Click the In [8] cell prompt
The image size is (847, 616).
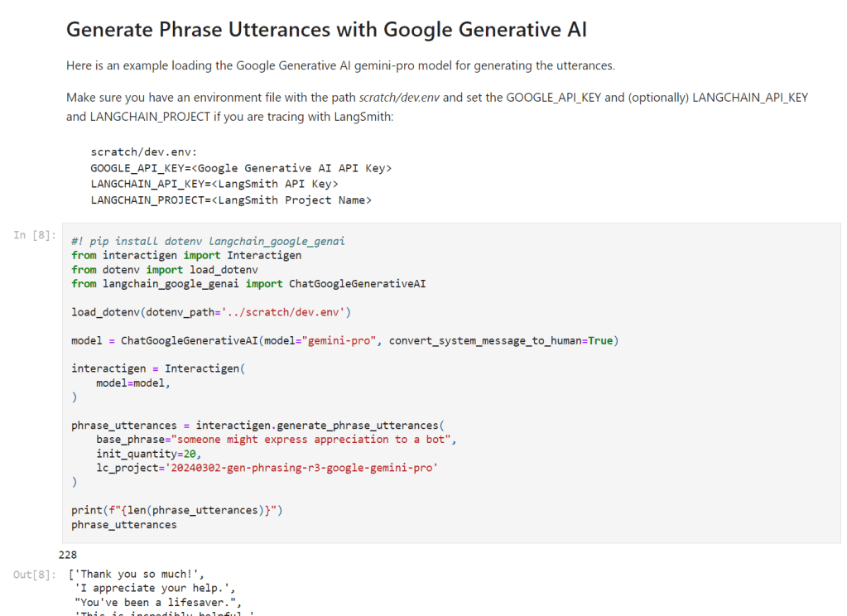point(35,236)
